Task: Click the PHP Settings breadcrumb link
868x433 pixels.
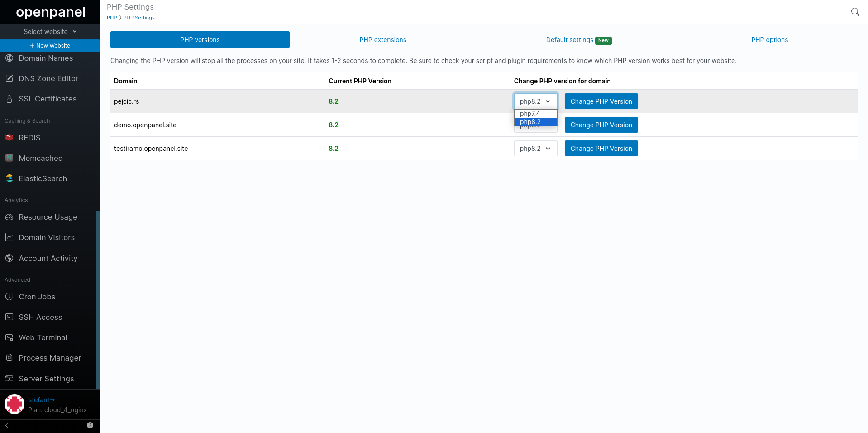Action: [x=139, y=18]
